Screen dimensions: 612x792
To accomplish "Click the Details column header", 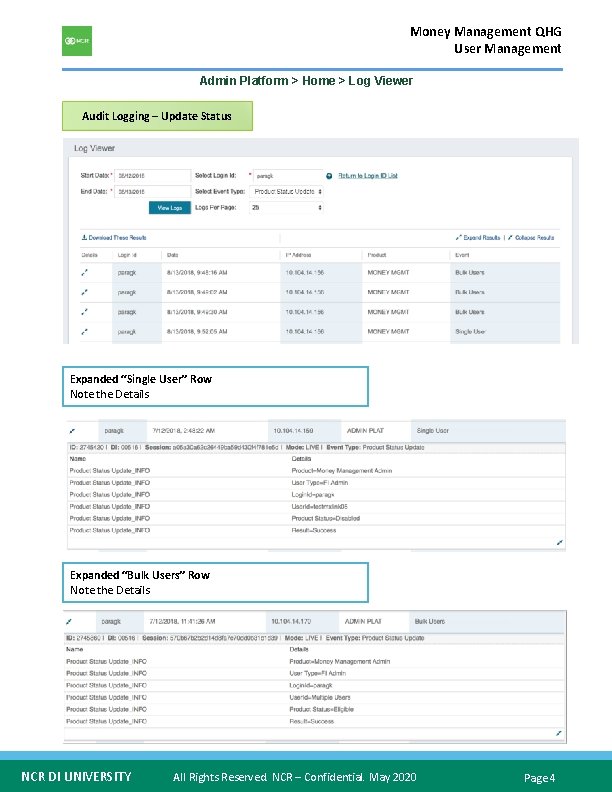I will [89, 255].
